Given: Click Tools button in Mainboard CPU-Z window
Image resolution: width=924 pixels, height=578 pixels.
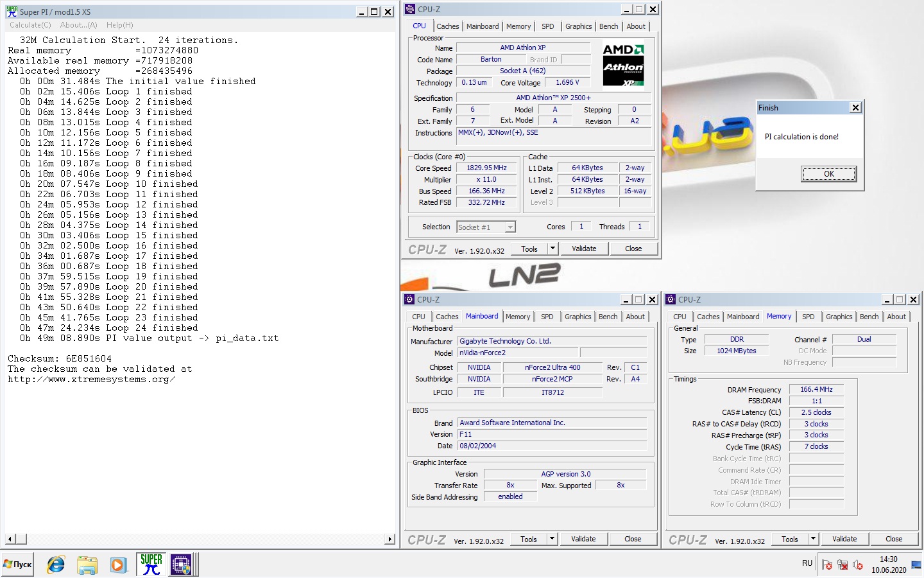Looking at the screenshot, I should click(529, 539).
